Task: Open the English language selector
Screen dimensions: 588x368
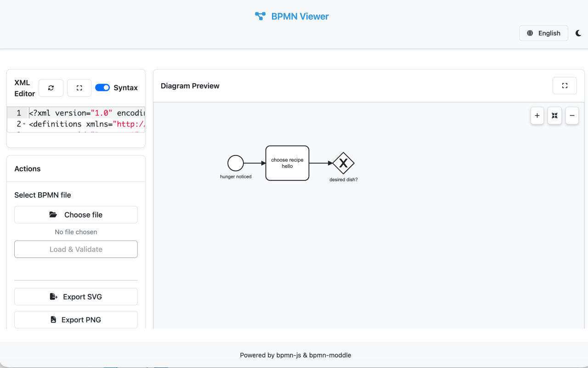Action: 543,33
